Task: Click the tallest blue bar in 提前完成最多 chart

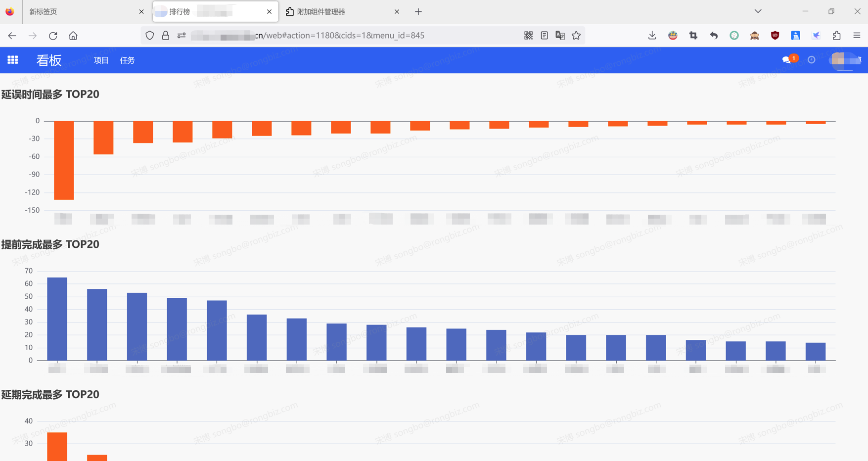Action: point(57,319)
